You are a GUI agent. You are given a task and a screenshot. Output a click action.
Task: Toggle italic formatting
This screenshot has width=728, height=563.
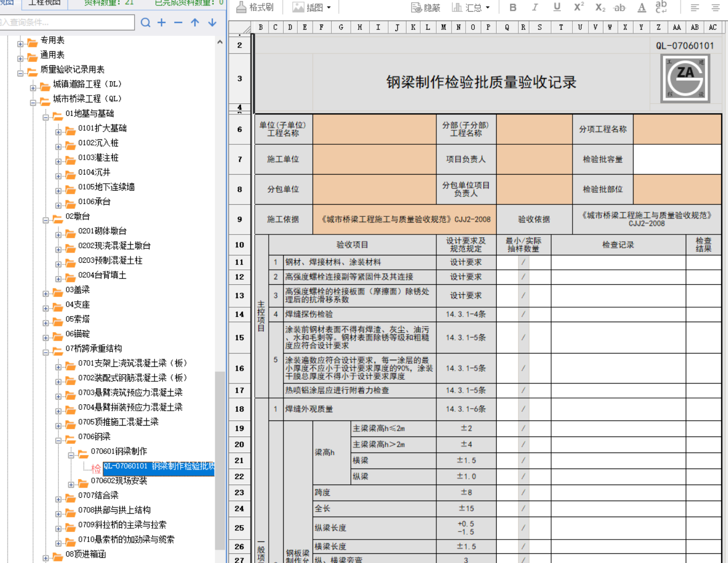tap(535, 7)
